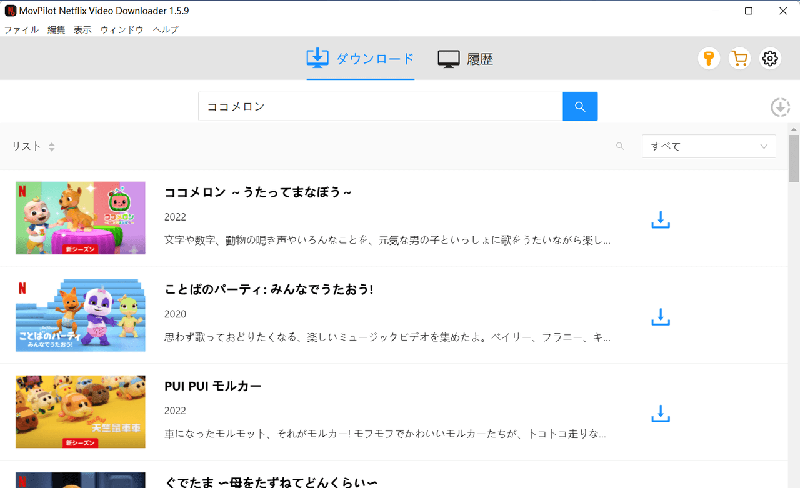Click the key registration icon
The height and width of the screenshot is (488, 800).
click(x=709, y=59)
